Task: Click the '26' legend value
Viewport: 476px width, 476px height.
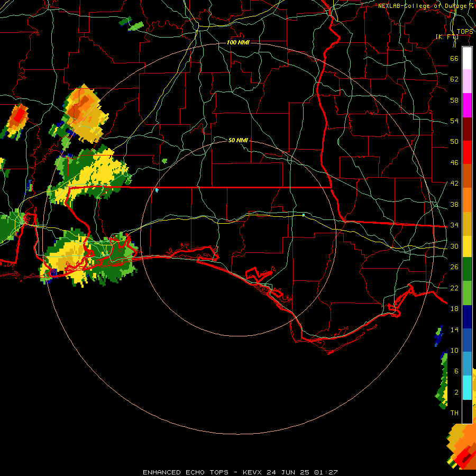Action: (x=454, y=267)
